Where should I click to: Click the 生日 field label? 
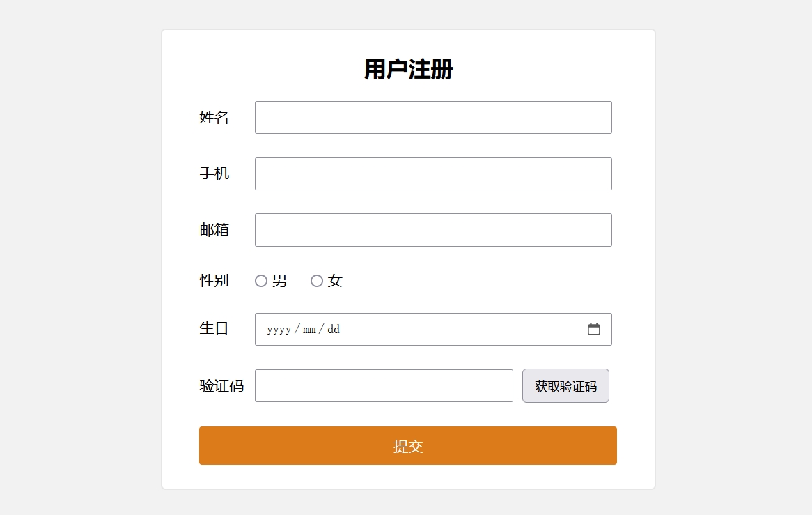coord(214,328)
